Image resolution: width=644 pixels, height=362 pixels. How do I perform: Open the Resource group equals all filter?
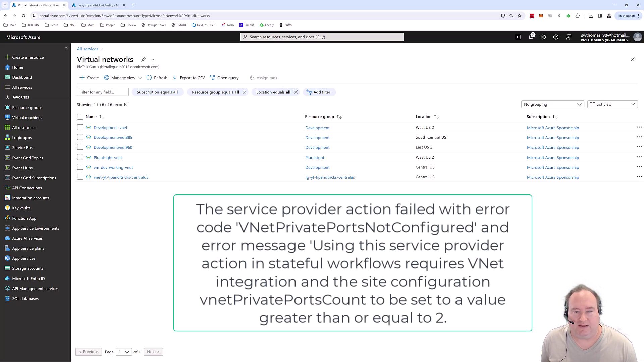coord(215,92)
